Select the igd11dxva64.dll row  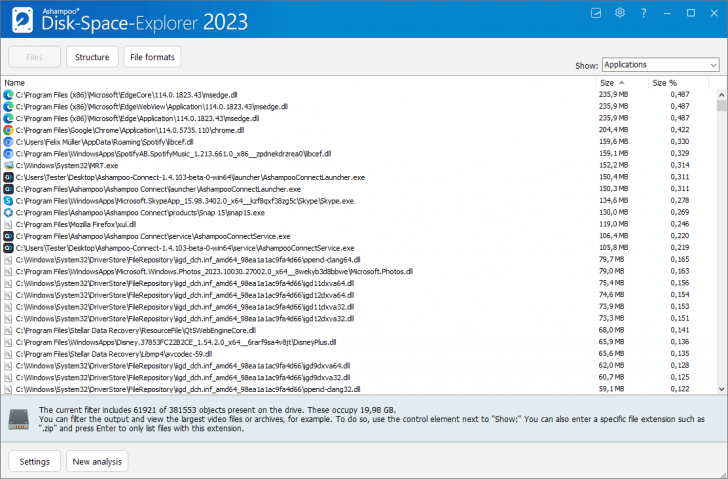click(358, 283)
